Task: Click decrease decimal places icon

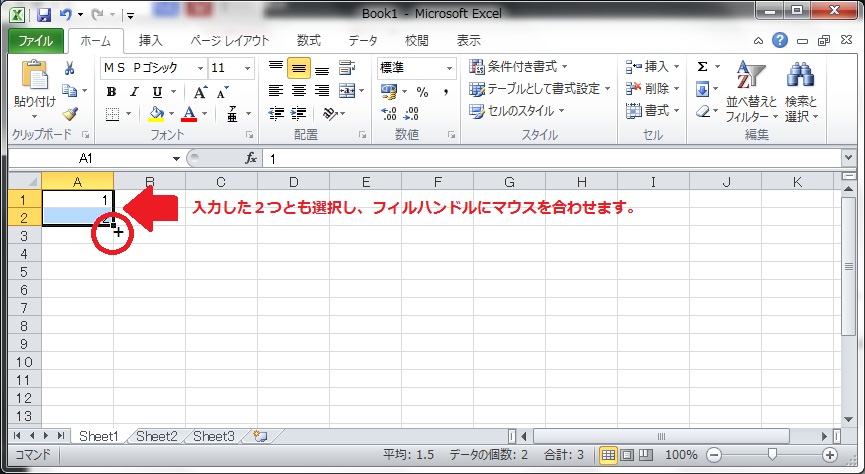Action: pyautogui.click(x=412, y=114)
